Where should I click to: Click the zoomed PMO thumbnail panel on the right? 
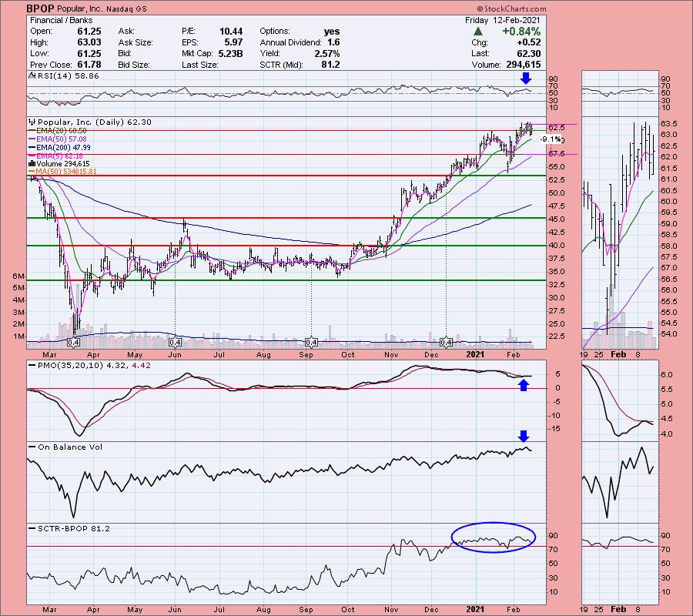[x=620, y=400]
